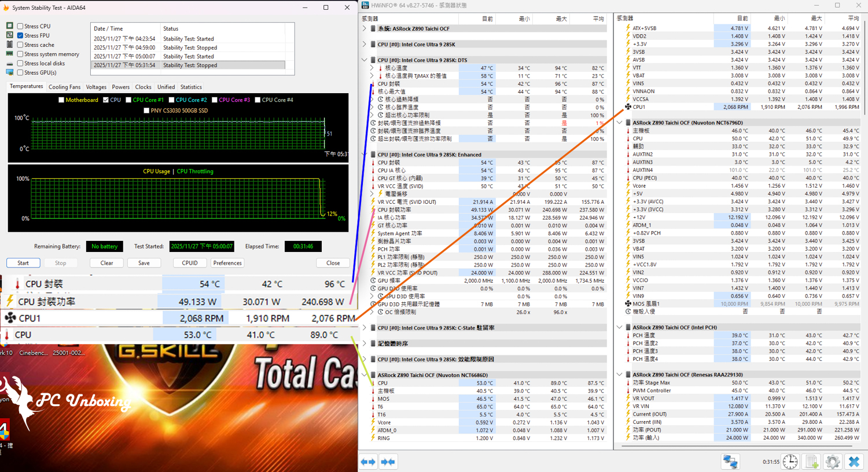The width and height of the screenshot is (868, 472).
Task: Enable the Stress CPU checkbox
Action: pyautogui.click(x=20, y=26)
